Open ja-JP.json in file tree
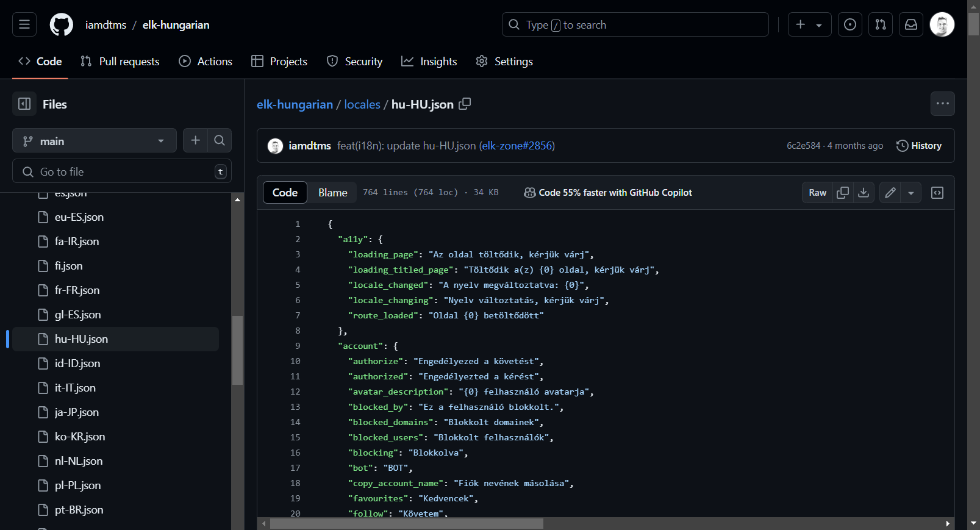The height and width of the screenshot is (530, 980). pos(116,412)
